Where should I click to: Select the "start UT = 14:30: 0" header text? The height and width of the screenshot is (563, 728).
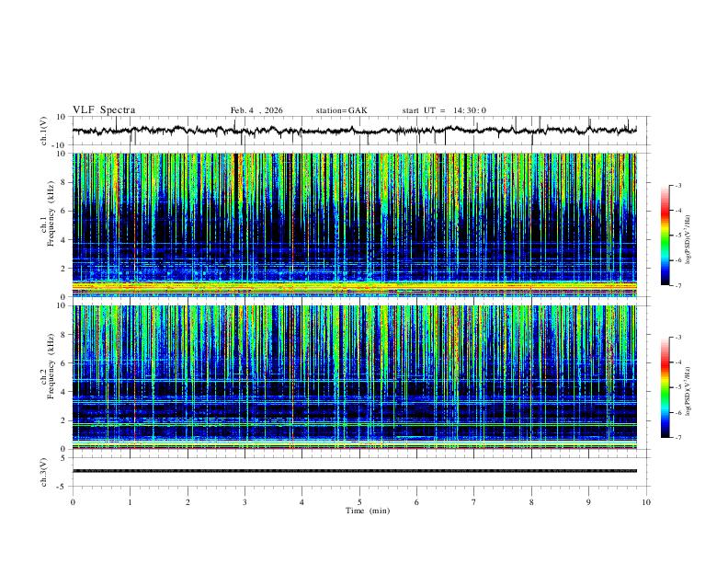[444, 110]
